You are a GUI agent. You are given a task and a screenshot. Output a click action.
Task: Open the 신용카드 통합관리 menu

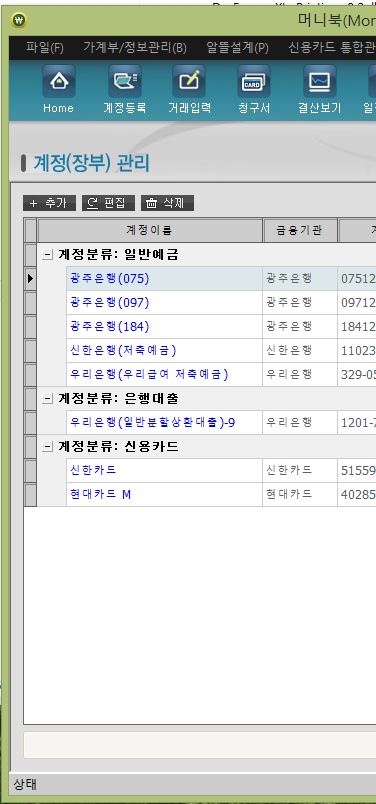[332, 48]
